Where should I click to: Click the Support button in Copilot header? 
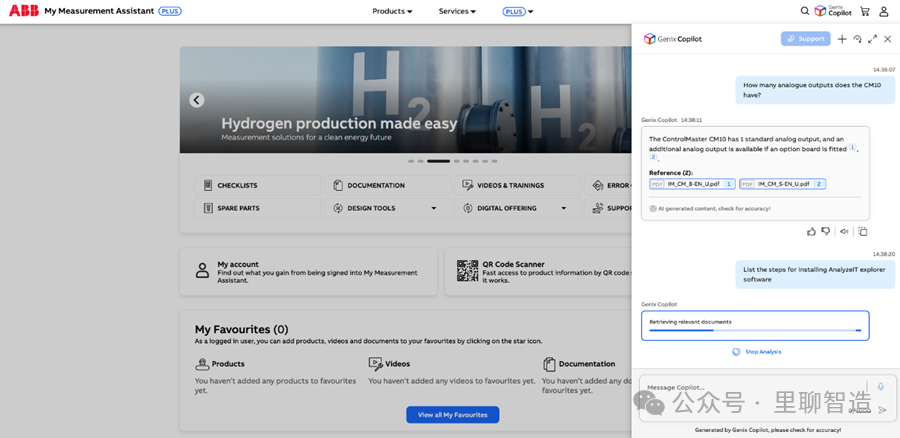(x=805, y=39)
